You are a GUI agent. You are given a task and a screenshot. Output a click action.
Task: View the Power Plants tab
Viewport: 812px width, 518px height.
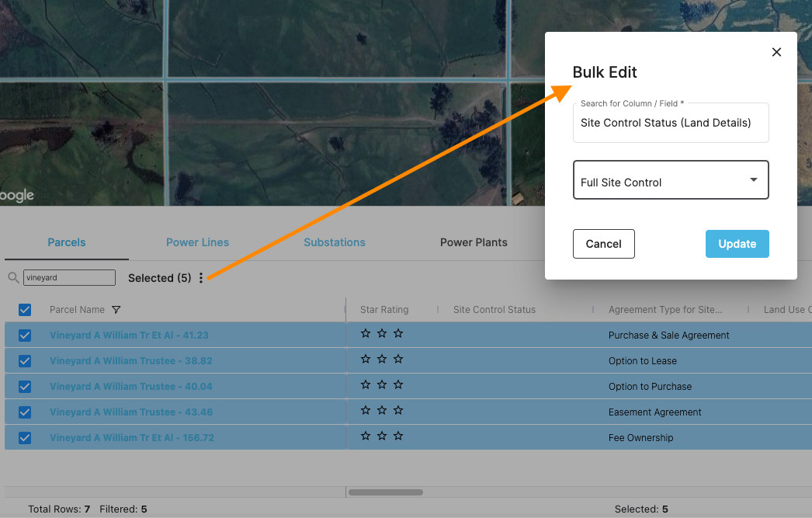click(x=474, y=242)
